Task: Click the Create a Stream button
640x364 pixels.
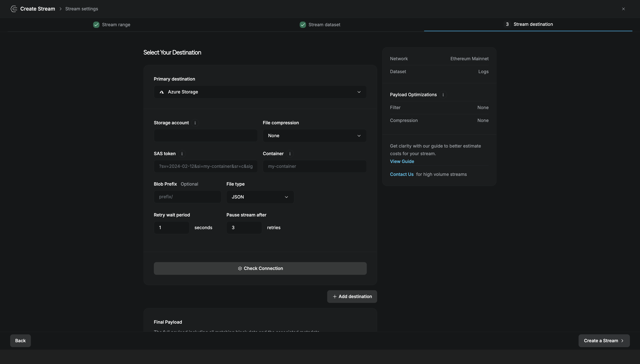Action: (604, 341)
